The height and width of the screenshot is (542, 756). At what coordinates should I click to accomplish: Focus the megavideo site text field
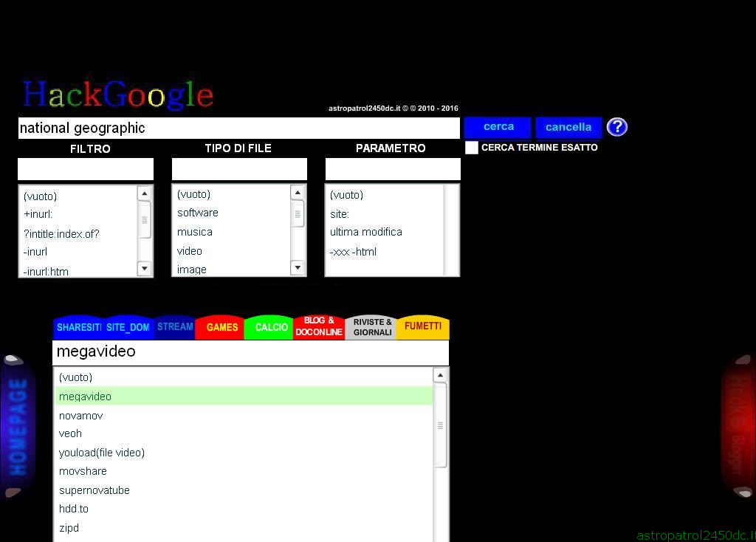tap(250, 352)
